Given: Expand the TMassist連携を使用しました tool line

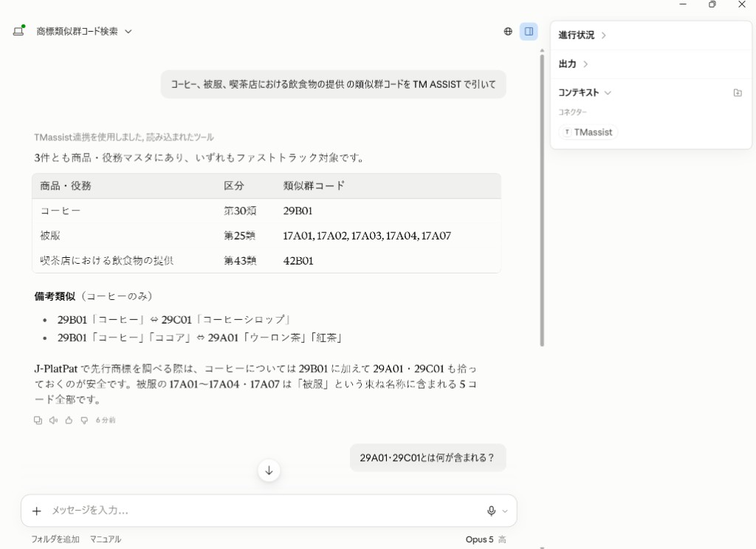Looking at the screenshot, I should point(124,137).
